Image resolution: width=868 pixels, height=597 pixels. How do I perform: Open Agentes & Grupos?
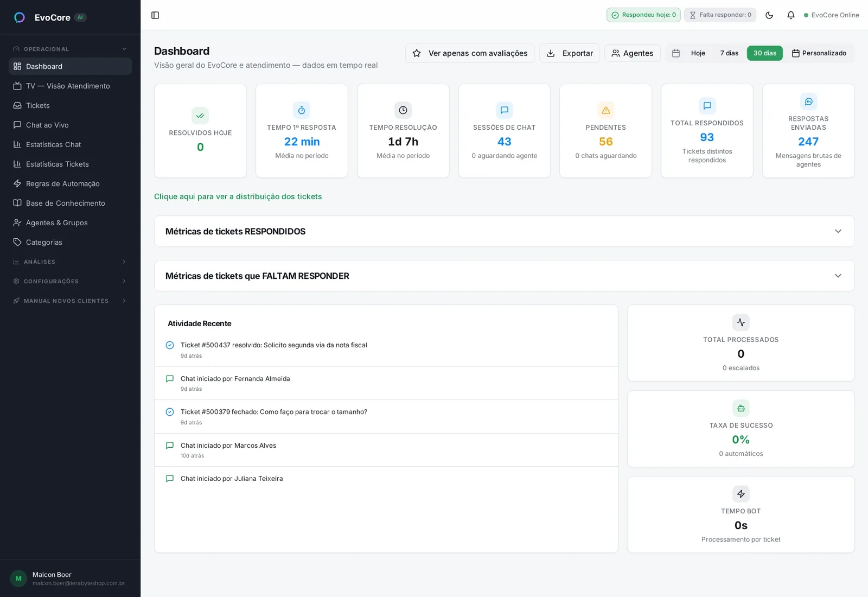point(71,223)
